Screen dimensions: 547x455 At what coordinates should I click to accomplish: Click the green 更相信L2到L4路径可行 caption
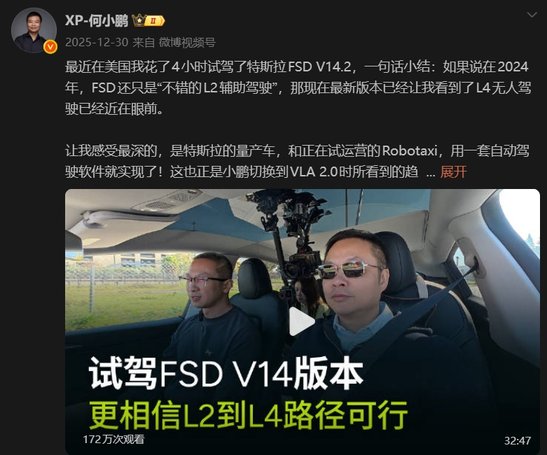[248, 415]
